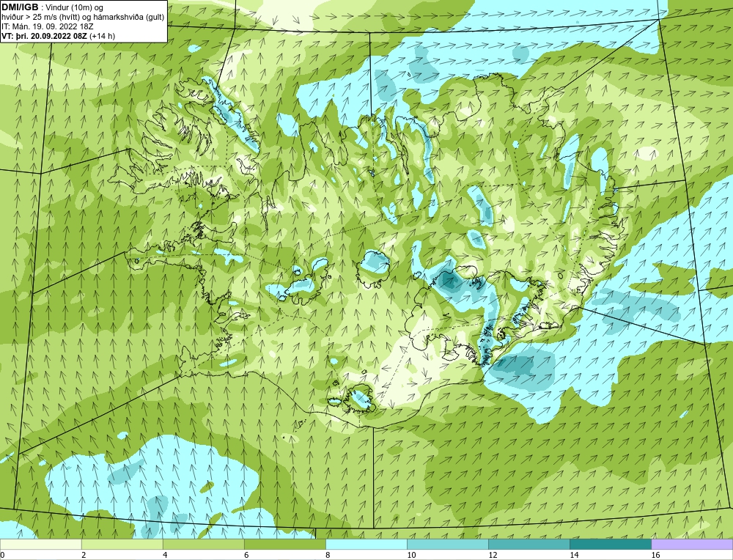Click the 6–8 m/s darker green legend swatch

(x=284, y=544)
